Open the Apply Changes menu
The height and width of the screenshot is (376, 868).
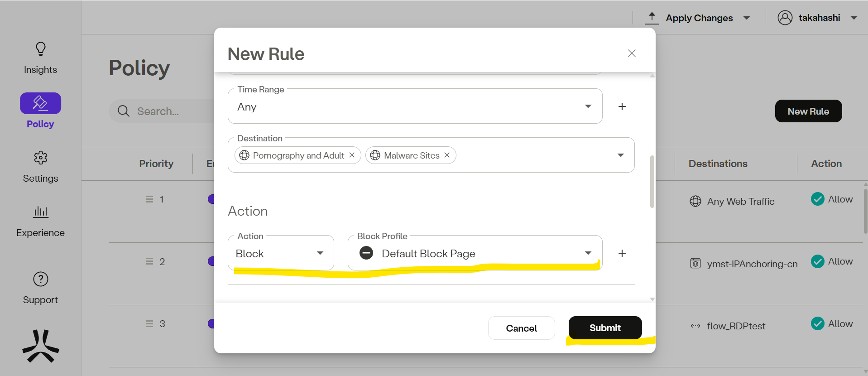tap(746, 18)
